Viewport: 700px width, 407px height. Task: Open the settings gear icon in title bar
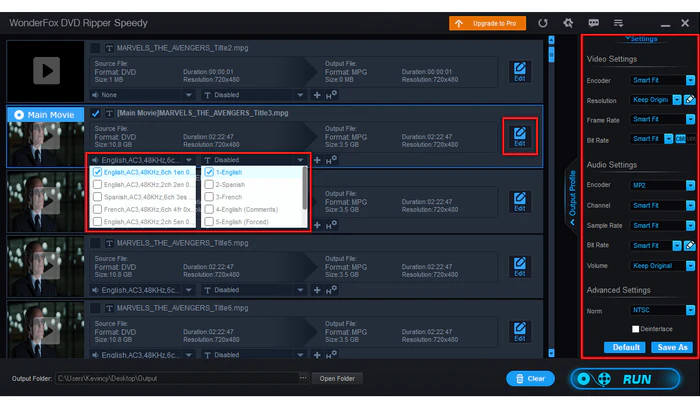tap(568, 23)
